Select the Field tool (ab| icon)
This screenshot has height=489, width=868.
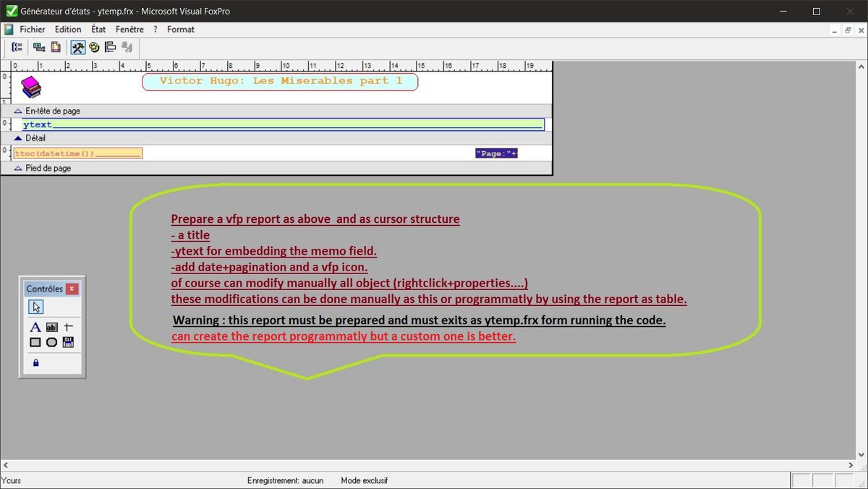coord(52,328)
